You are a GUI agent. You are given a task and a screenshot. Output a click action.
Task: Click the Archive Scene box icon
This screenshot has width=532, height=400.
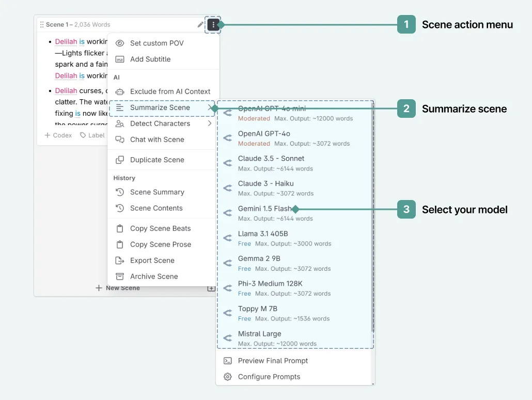point(119,276)
